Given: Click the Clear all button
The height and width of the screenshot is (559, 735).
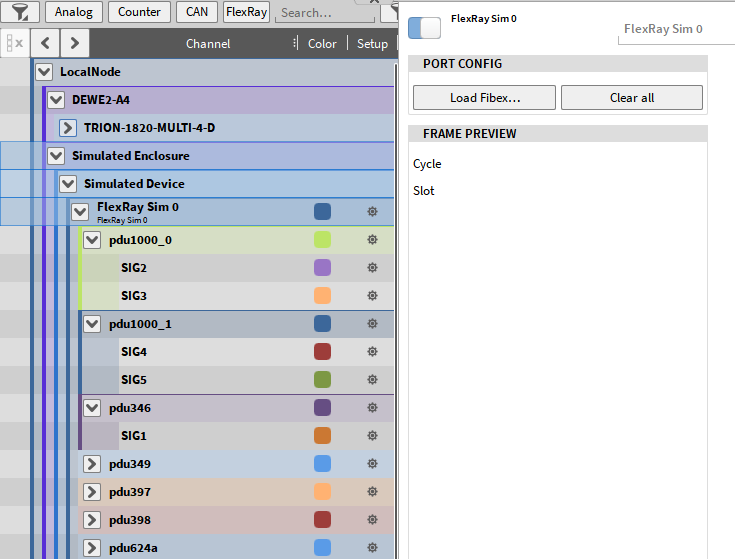Looking at the screenshot, I should tap(631, 98).
